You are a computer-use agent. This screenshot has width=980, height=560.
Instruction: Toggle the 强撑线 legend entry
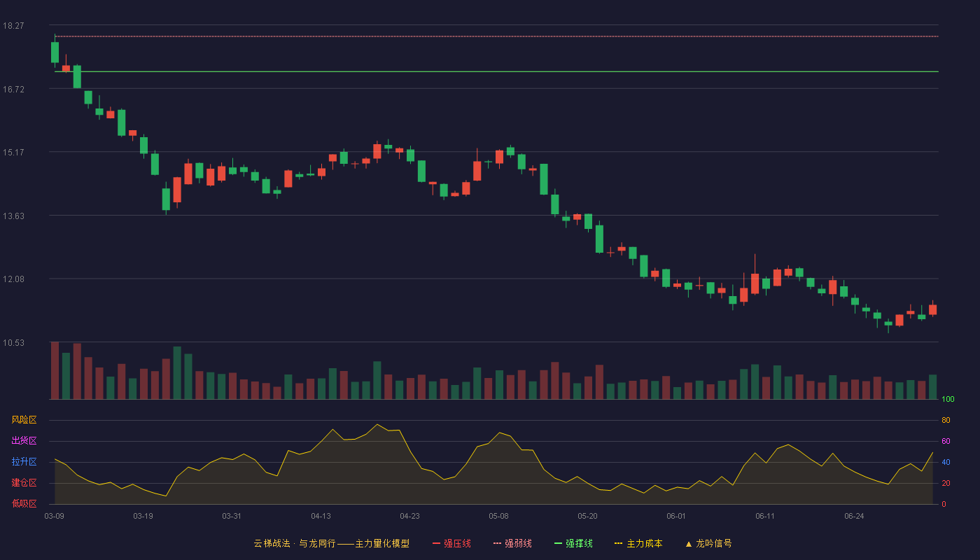573,543
